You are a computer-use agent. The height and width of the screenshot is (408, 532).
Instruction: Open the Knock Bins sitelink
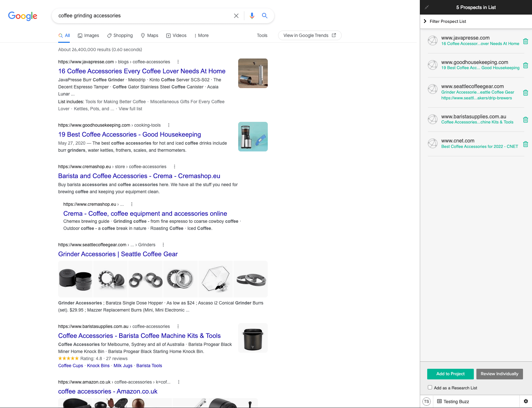click(x=98, y=366)
